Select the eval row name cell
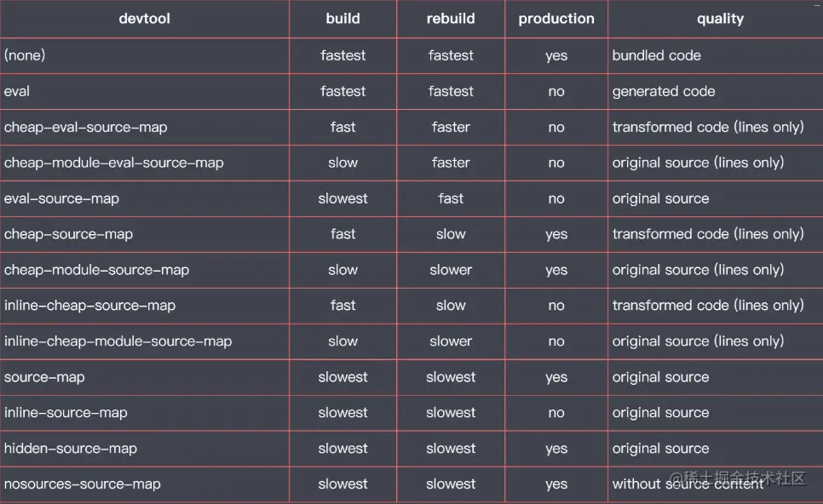The image size is (823, 504). 17,91
